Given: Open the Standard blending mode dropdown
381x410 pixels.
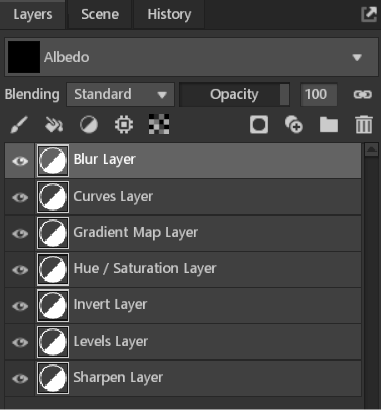Looking at the screenshot, I should click(x=120, y=95).
